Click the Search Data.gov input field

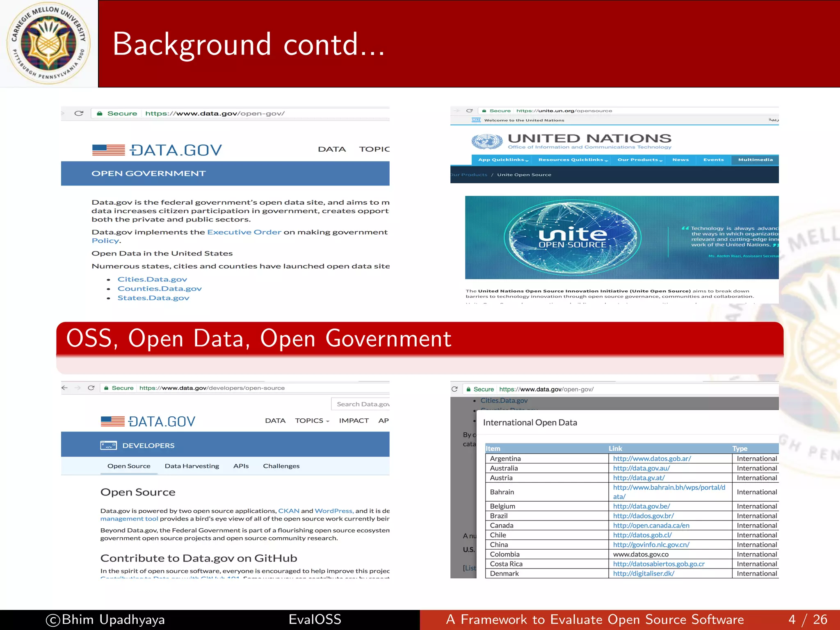(361, 404)
